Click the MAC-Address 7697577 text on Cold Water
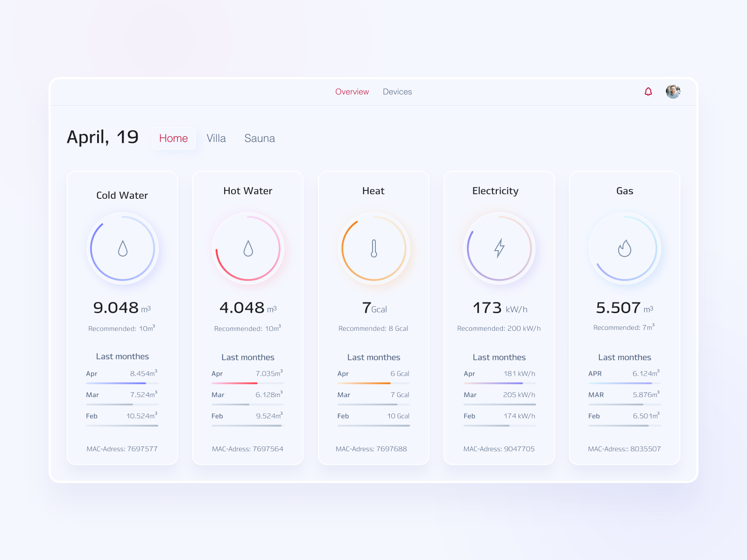Image resolution: width=747 pixels, height=560 pixels. click(122, 448)
